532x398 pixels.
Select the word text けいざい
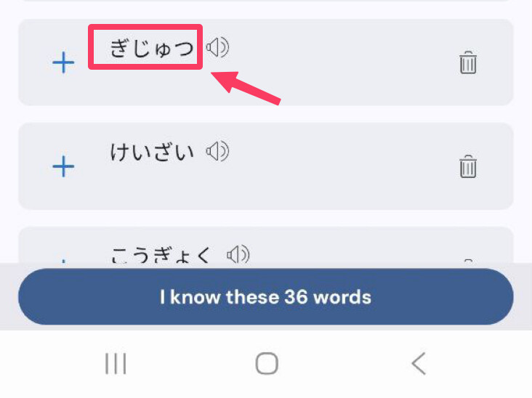[153, 152]
